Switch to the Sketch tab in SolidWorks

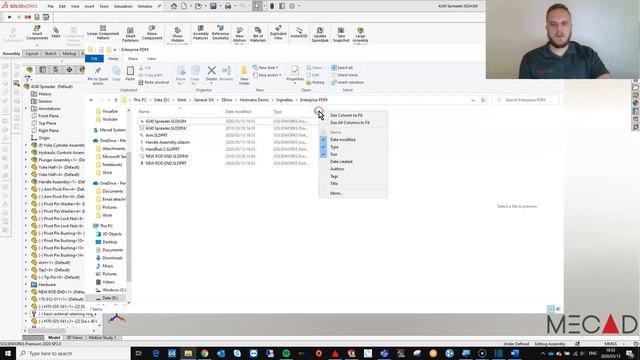51,53
